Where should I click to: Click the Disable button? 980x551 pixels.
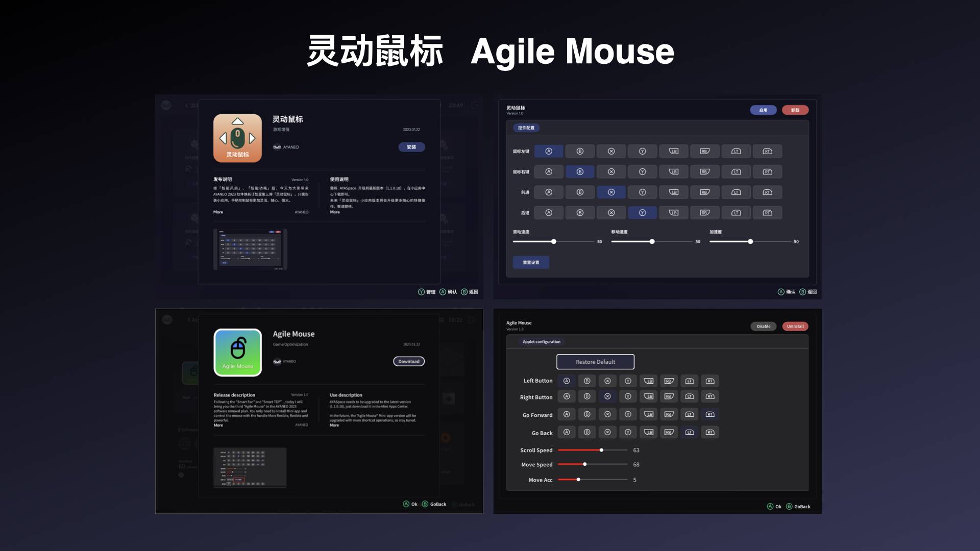pyautogui.click(x=764, y=326)
